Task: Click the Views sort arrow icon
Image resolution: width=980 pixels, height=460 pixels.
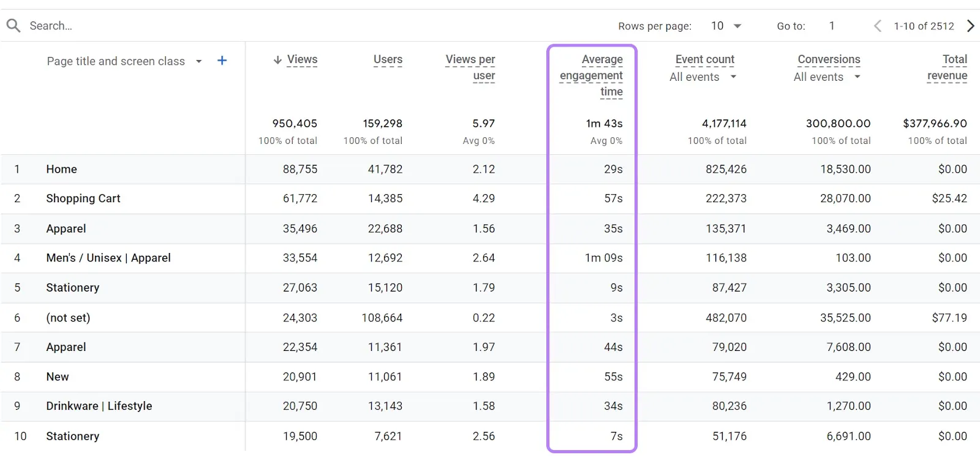Action: 277,60
